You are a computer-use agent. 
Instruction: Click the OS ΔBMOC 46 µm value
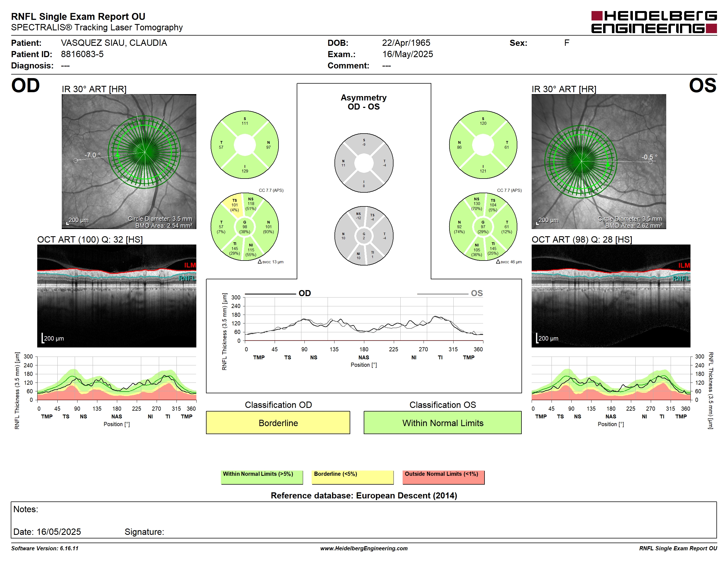click(509, 262)
